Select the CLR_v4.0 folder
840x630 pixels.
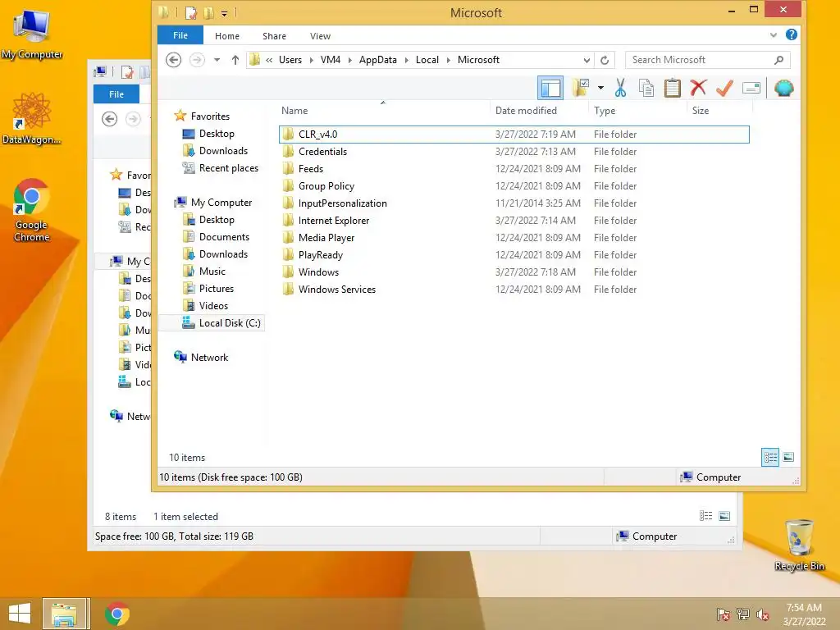tap(514, 135)
